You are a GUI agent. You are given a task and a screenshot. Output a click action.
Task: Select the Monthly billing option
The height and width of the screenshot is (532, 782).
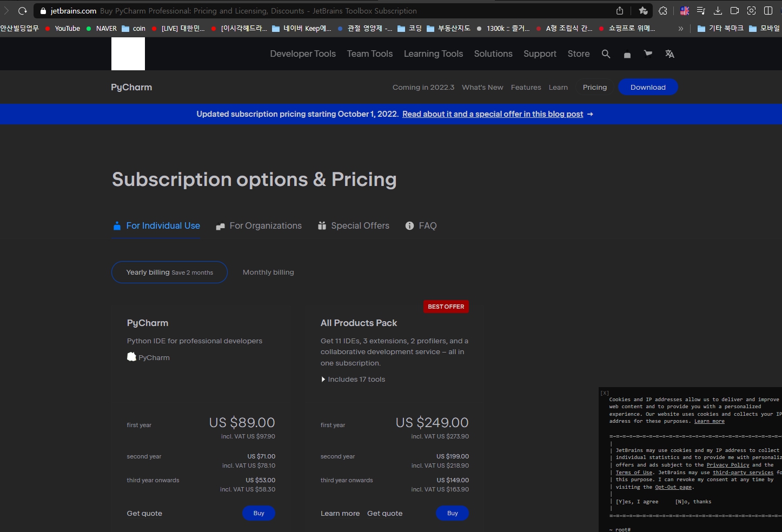point(268,272)
